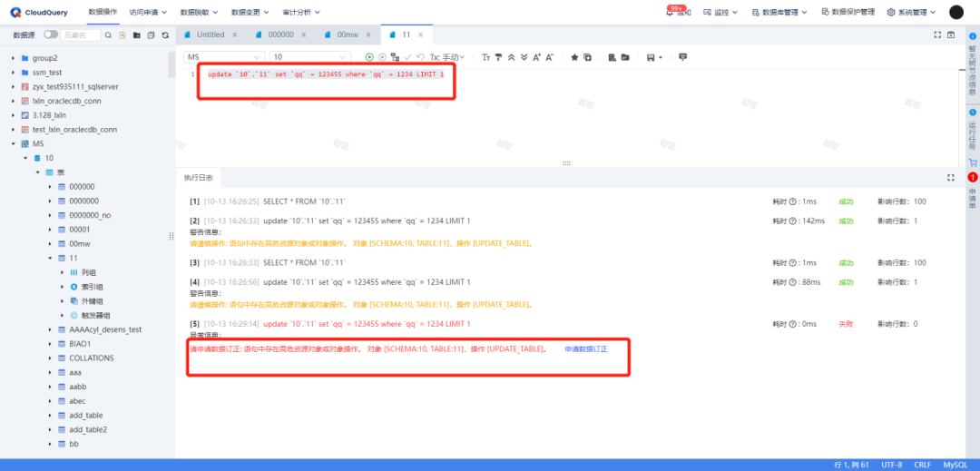Click the star favorite icon
Image resolution: width=980 pixels, height=471 pixels.
point(574,57)
